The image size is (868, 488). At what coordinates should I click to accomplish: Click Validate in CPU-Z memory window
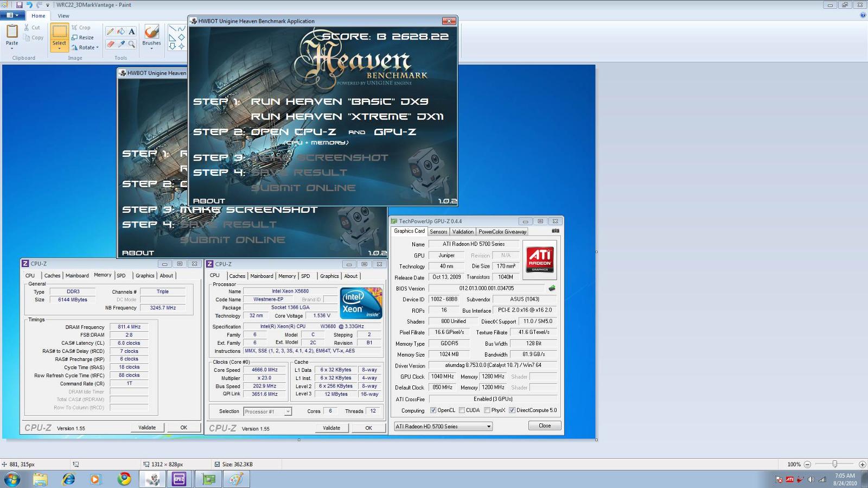[147, 428]
